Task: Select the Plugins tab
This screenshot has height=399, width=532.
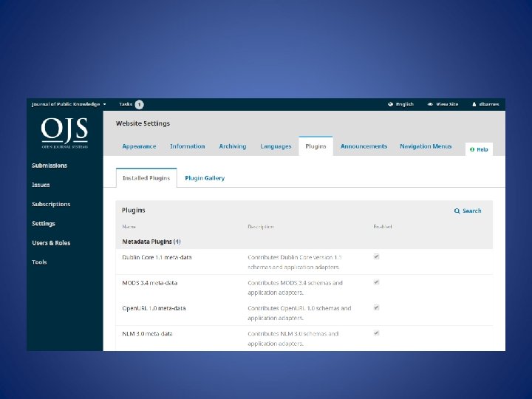Action: (316, 146)
